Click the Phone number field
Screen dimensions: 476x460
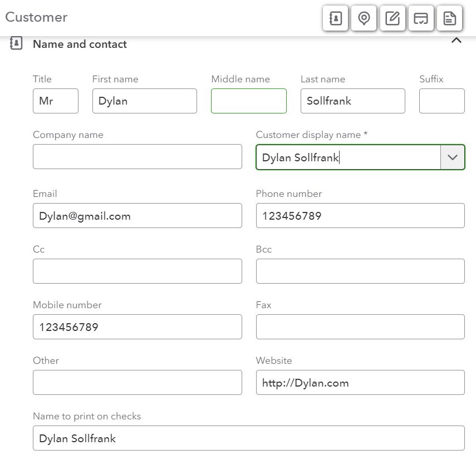[x=360, y=216]
